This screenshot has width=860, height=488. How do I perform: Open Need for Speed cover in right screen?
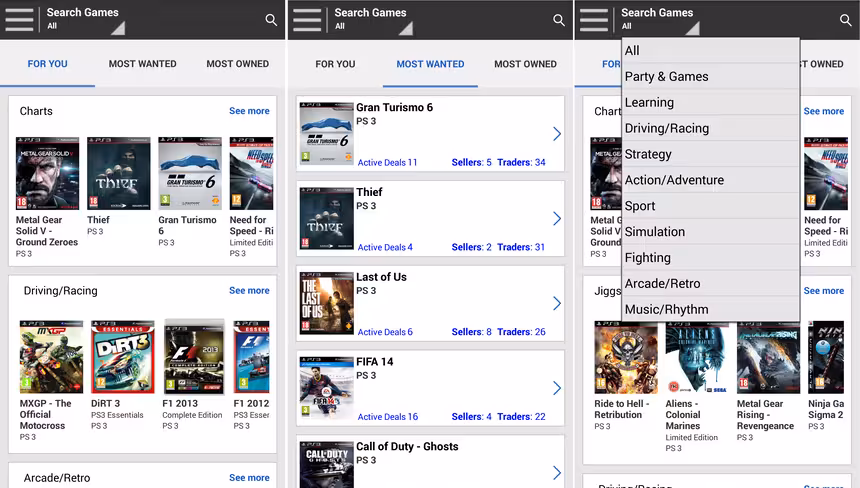826,173
